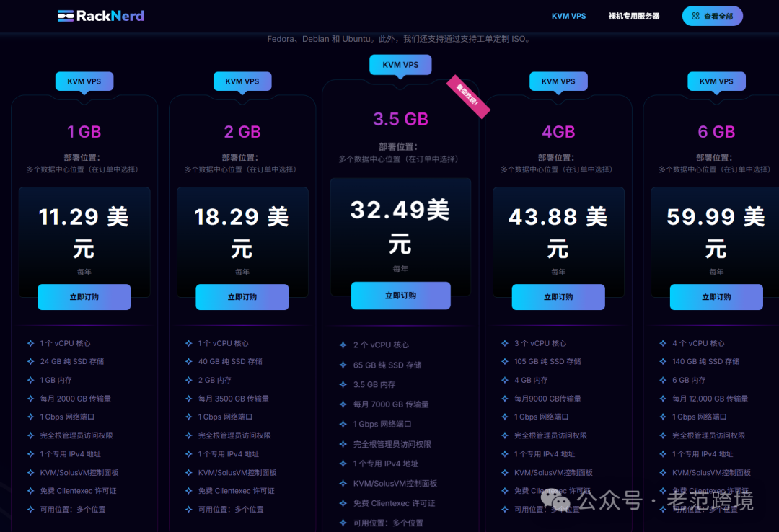Viewport: 779px width, 532px height.
Task: Click the "3.5 GB 内存" feature text
Action: [374, 384]
